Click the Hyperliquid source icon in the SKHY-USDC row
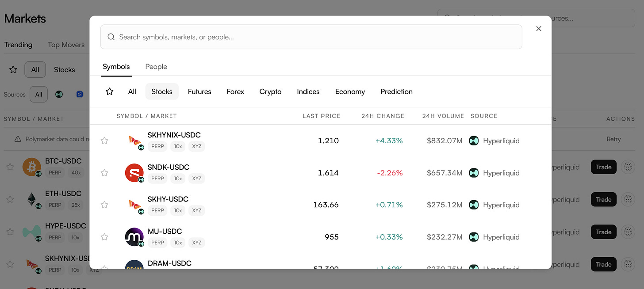This screenshot has width=644, height=289. coord(474,205)
